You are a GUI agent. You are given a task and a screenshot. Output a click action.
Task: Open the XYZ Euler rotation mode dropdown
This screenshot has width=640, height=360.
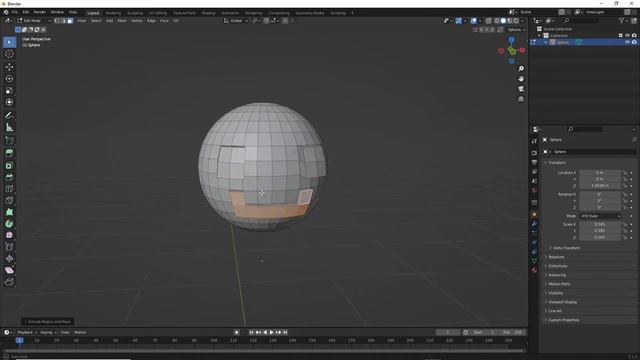(x=600, y=216)
